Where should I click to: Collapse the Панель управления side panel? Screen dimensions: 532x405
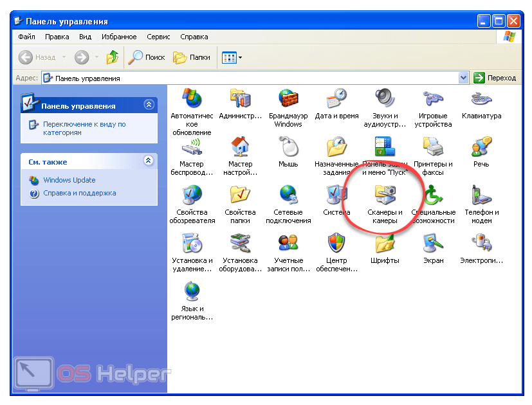pos(149,105)
